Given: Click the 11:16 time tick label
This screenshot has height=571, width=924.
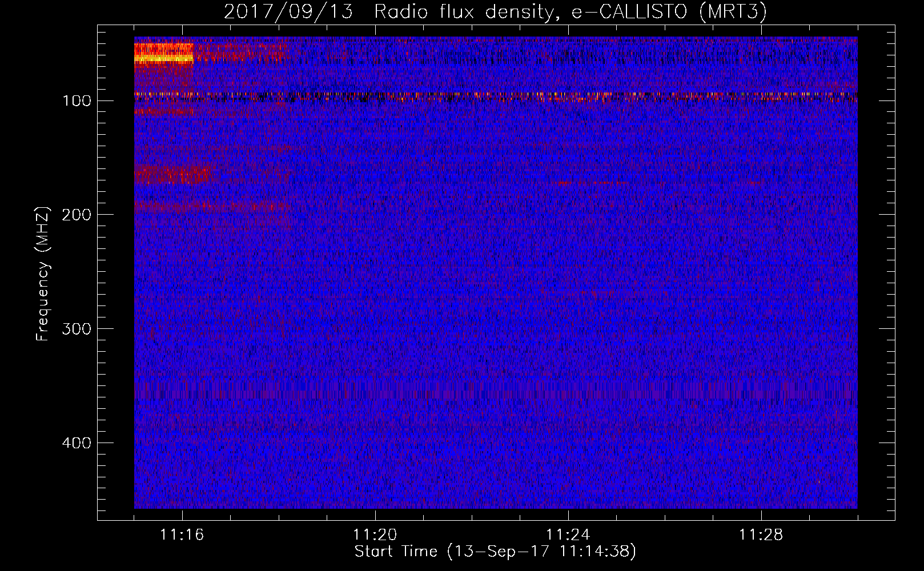Looking at the screenshot, I should [x=182, y=535].
